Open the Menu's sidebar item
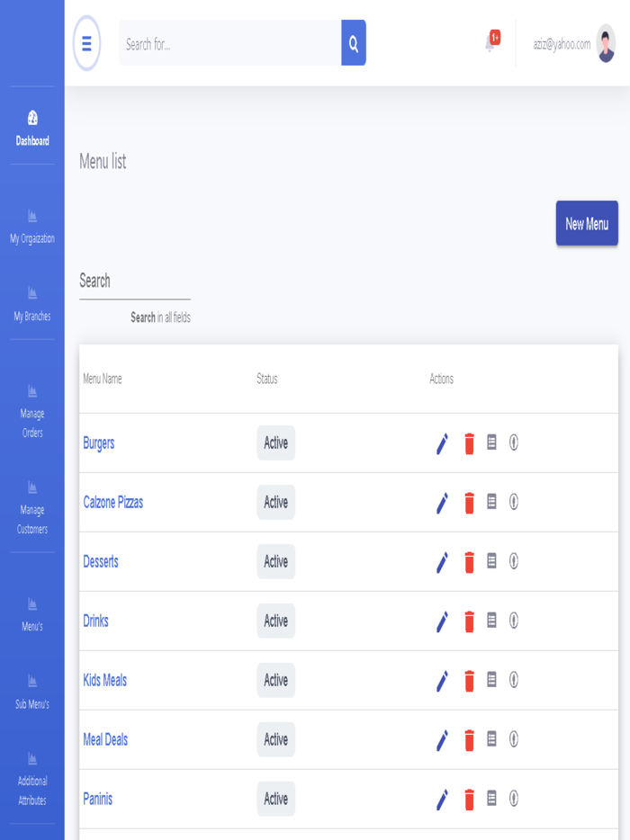Image resolution: width=630 pixels, height=840 pixels. click(32, 614)
